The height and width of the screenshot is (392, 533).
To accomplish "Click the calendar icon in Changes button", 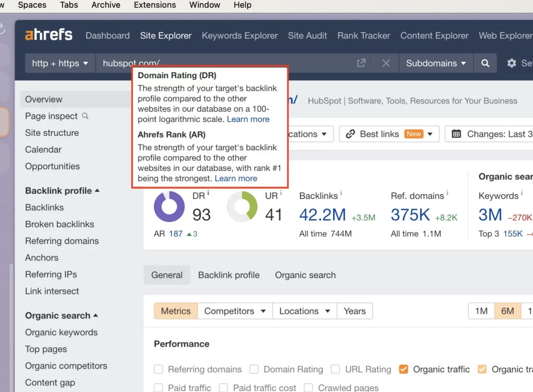I will click(x=456, y=134).
